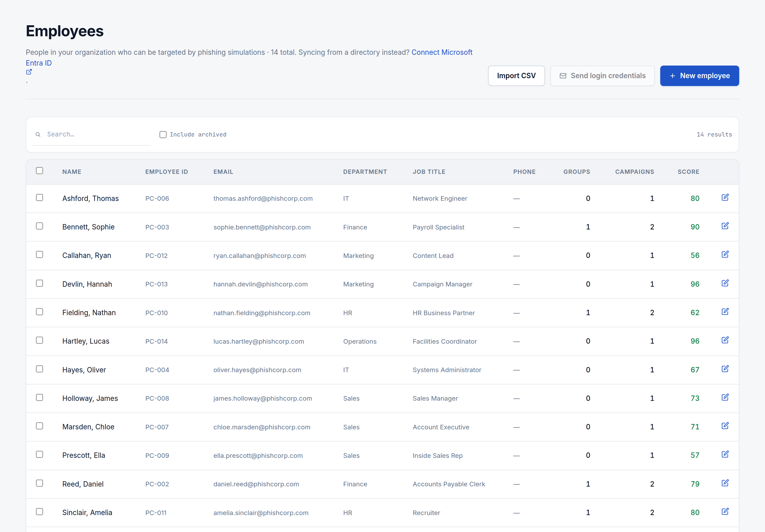Click the edit icon for Daniel Reed
Viewport: 765px width, 532px height.
pos(725,483)
